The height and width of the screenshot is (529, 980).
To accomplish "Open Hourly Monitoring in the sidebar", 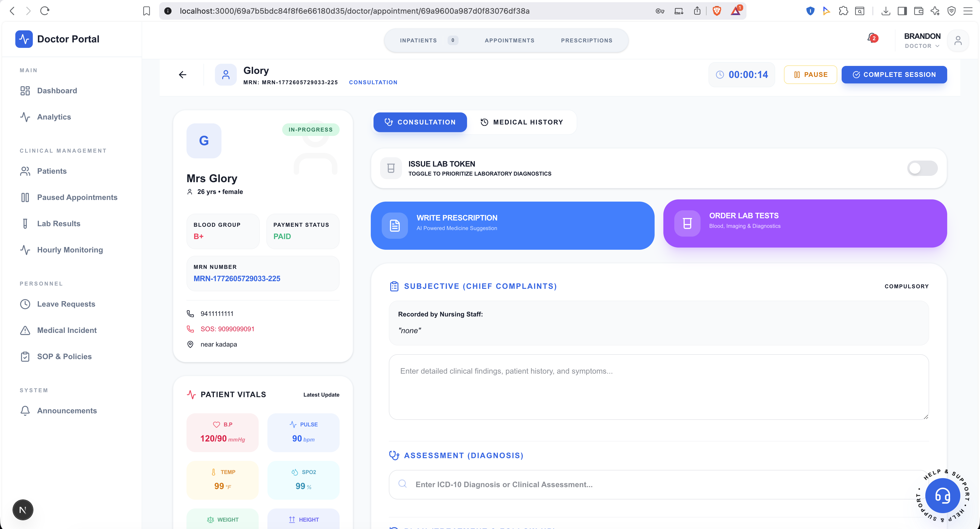I will [x=70, y=250].
